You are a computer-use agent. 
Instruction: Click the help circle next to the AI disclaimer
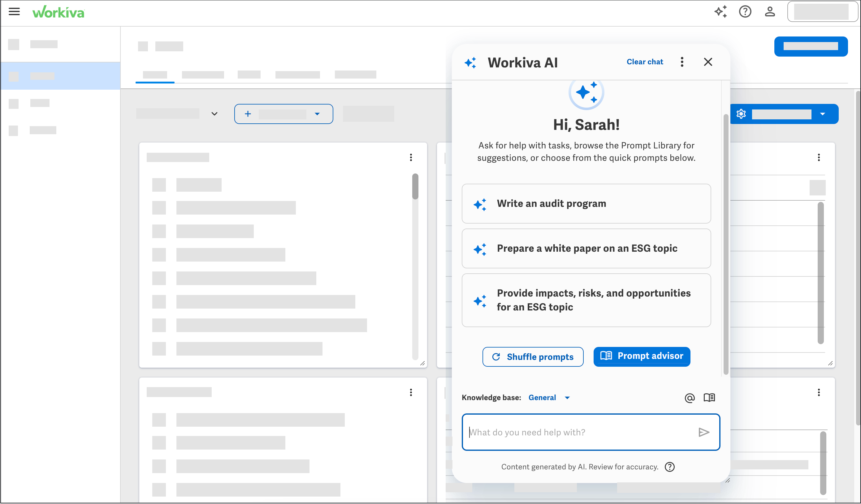point(670,467)
